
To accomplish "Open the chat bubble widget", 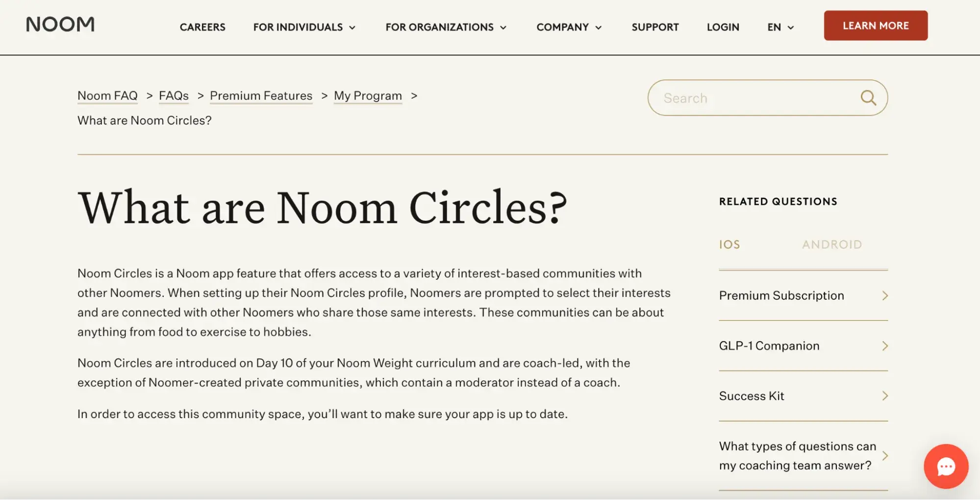I will (x=946, y=466).
